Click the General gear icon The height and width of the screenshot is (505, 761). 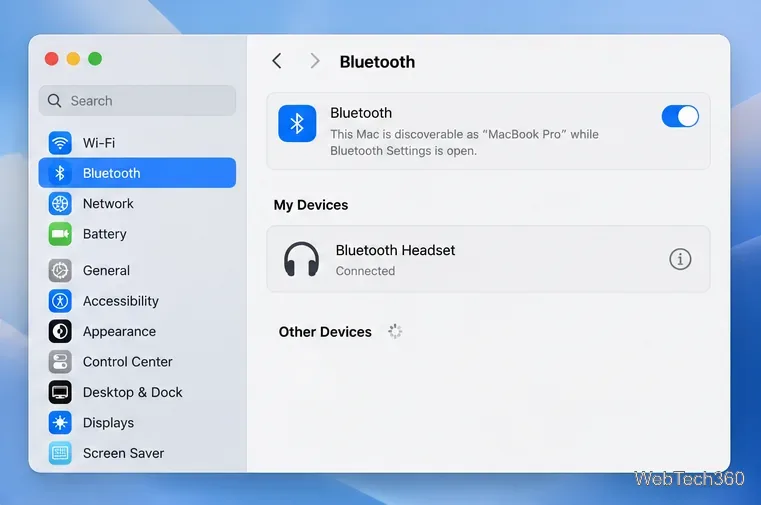[60, 271]
